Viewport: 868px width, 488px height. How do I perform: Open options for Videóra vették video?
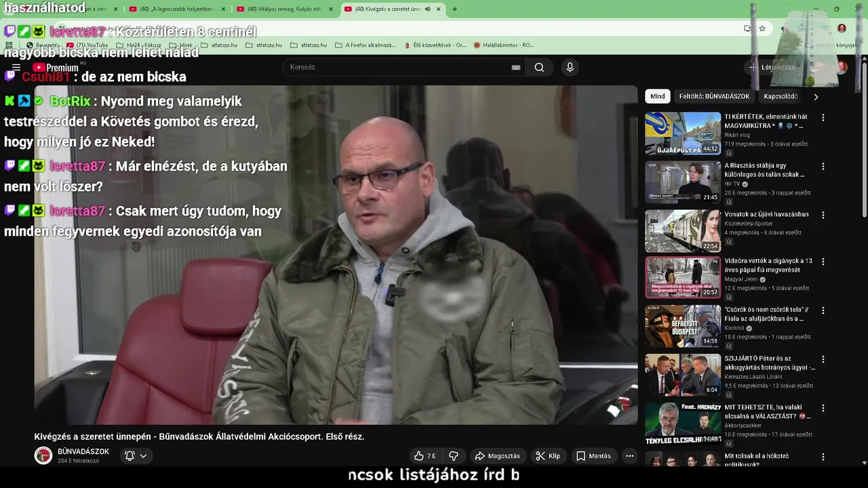coord(823,262)
